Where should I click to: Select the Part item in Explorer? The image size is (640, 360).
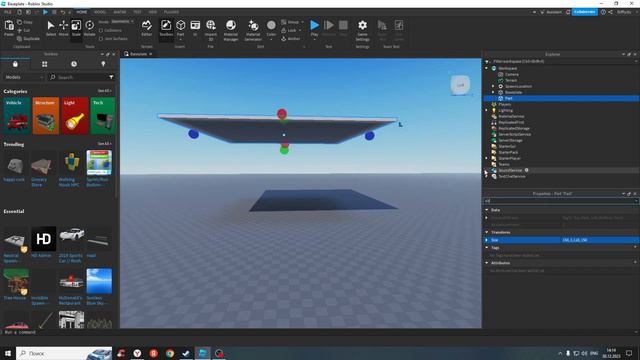509,98
